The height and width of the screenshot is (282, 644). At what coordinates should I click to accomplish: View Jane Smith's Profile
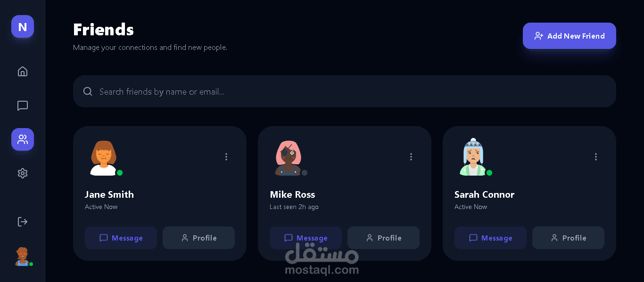click(x=198, y=238)
